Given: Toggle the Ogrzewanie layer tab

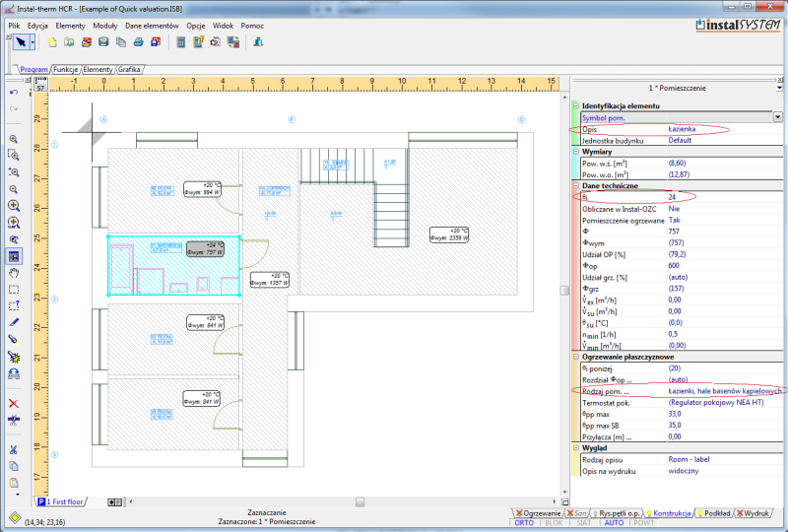Looking at the screenshot, I should click(x=539, y=513).
